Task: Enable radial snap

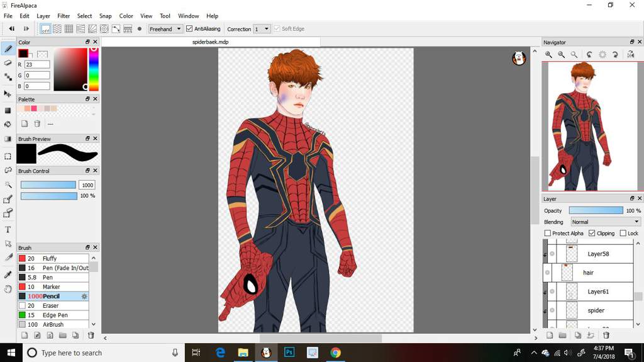Action: (x=92, y=29)
